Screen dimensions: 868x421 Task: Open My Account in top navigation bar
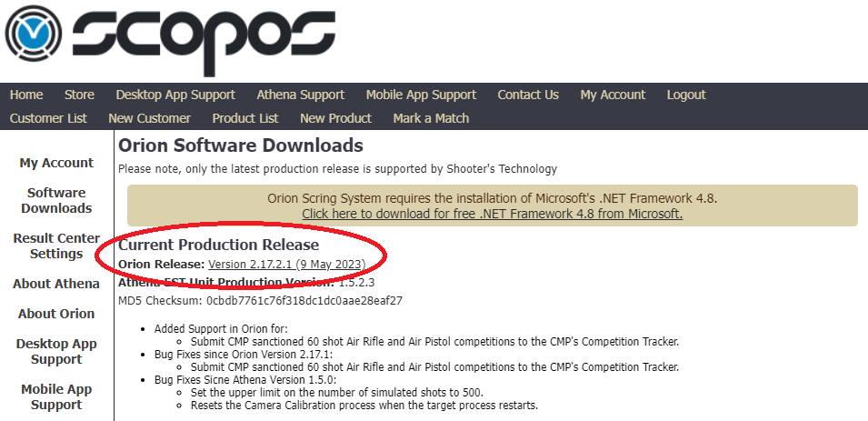click(x=613, y=95)
